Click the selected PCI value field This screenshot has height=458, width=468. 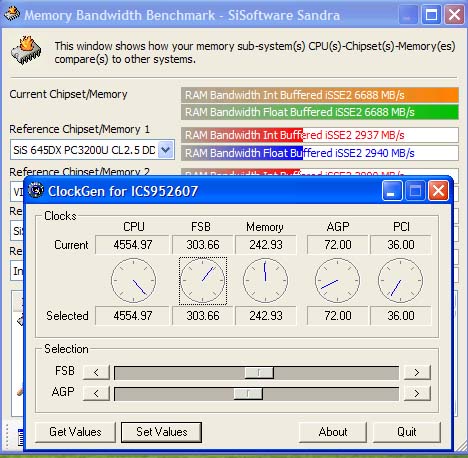pos(401,316)
